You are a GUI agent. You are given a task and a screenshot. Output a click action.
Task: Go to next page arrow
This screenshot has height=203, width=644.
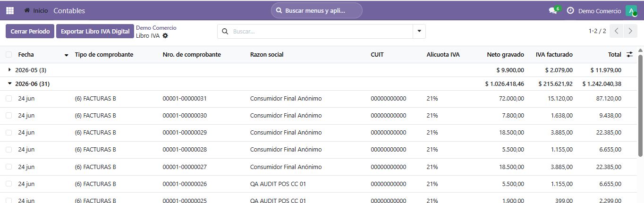pos(630,31)
